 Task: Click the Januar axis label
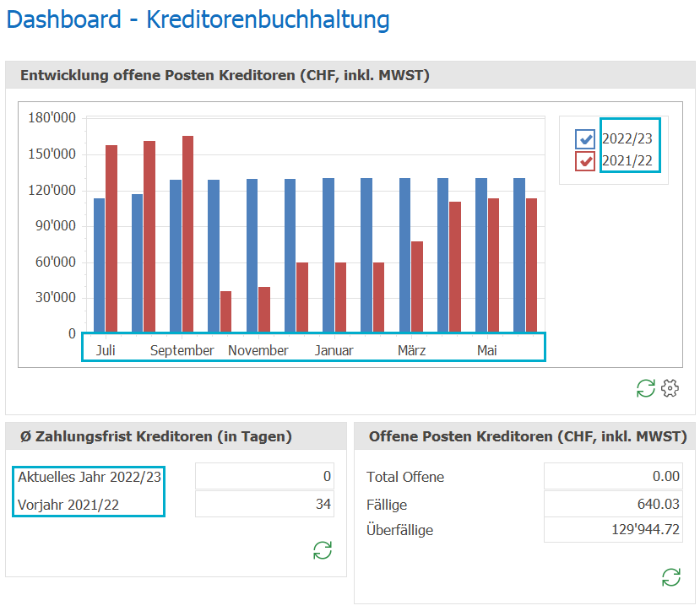click(334, 350)
